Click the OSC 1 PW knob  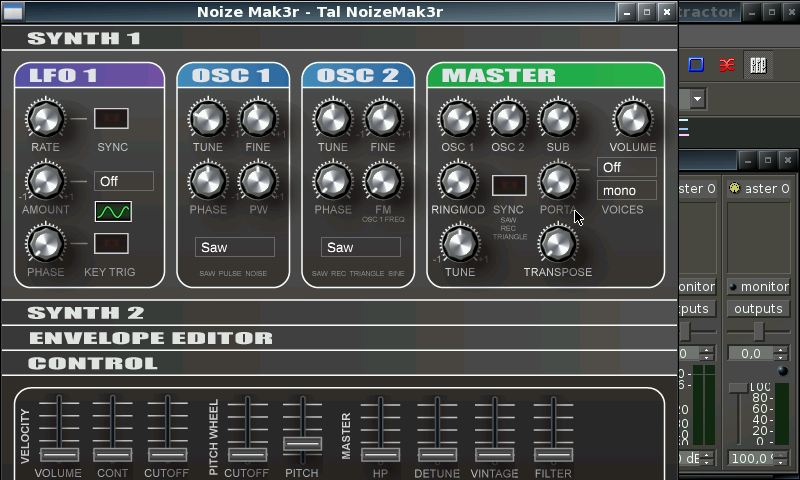(258, 181)
